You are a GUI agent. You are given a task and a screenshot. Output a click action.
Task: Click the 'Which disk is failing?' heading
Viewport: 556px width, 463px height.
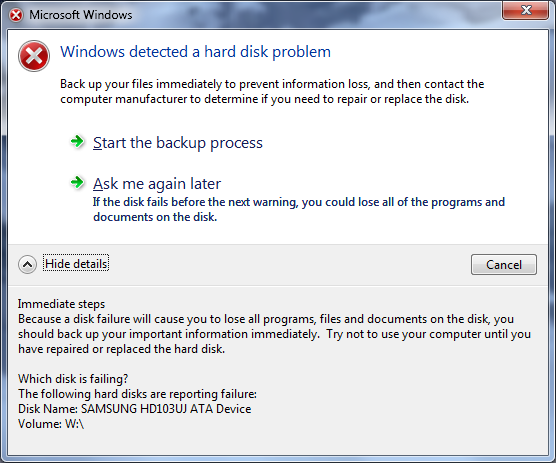point(73,379)
